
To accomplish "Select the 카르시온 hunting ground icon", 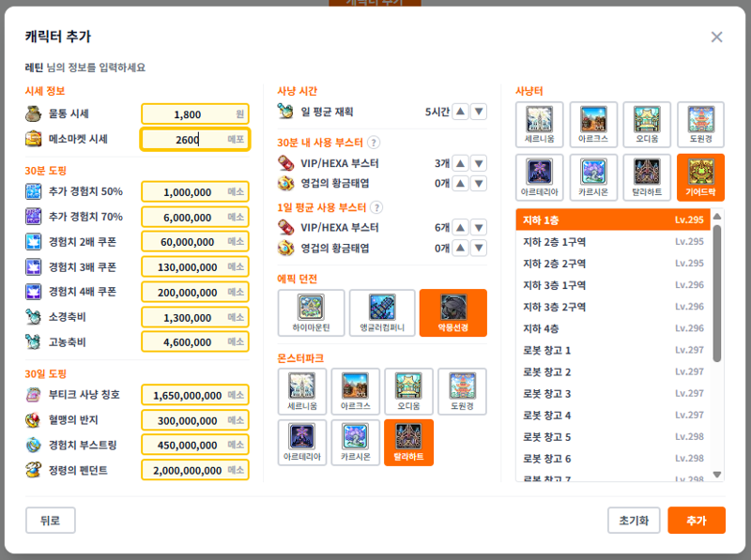I will click(593, 177).
